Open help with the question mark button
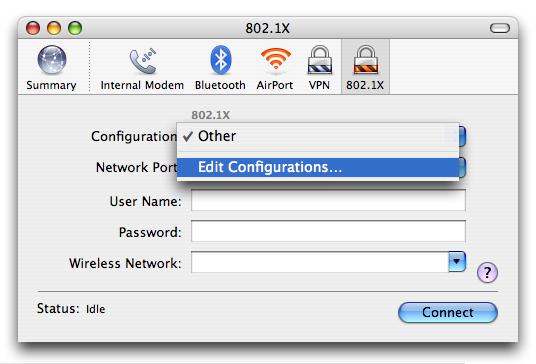Screen dimensions: 536x364 (487, 272)
